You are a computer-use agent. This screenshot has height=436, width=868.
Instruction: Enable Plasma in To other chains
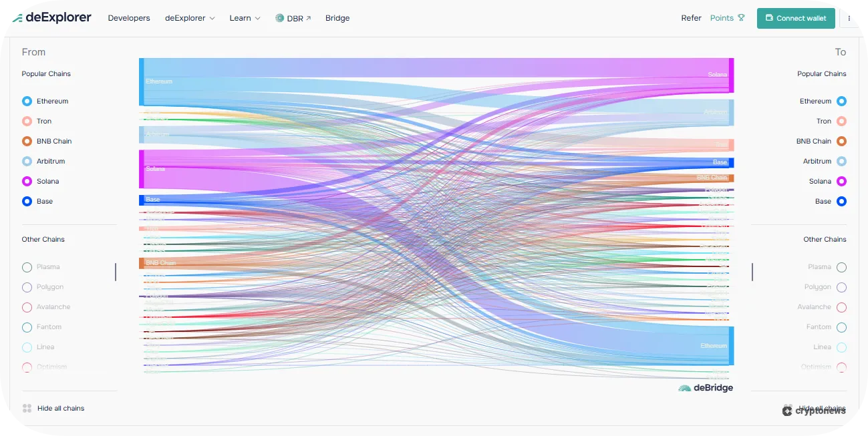point(827,267)
